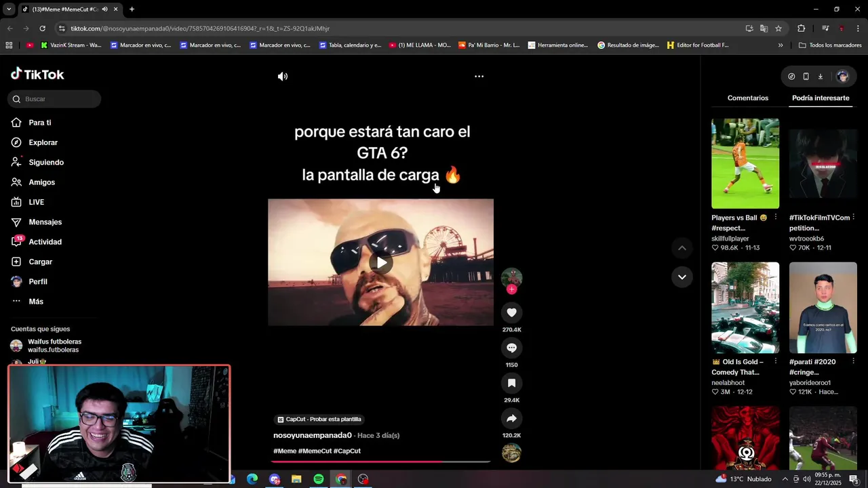Open Mensajes inbox
The height and width of the screenshot is (488, 868).
click(45, 222)
